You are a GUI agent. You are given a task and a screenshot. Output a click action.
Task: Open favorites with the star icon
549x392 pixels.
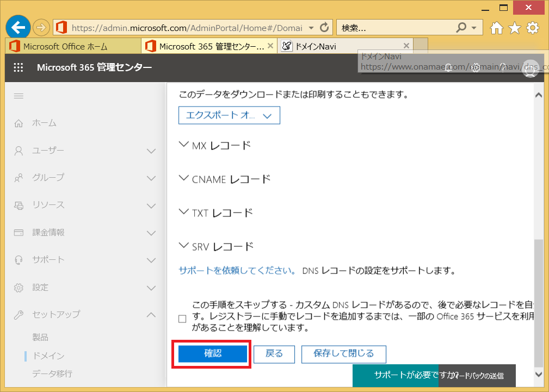click(515, 28)
